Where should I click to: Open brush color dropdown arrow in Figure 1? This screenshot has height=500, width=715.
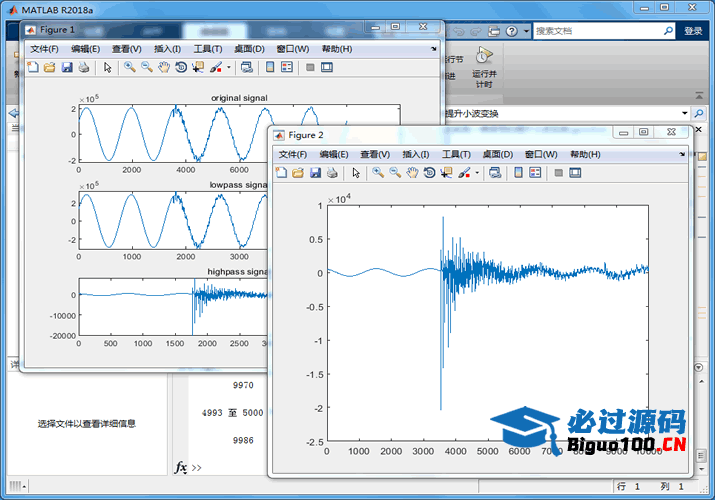pyautogui.click(x=228, y=67)
